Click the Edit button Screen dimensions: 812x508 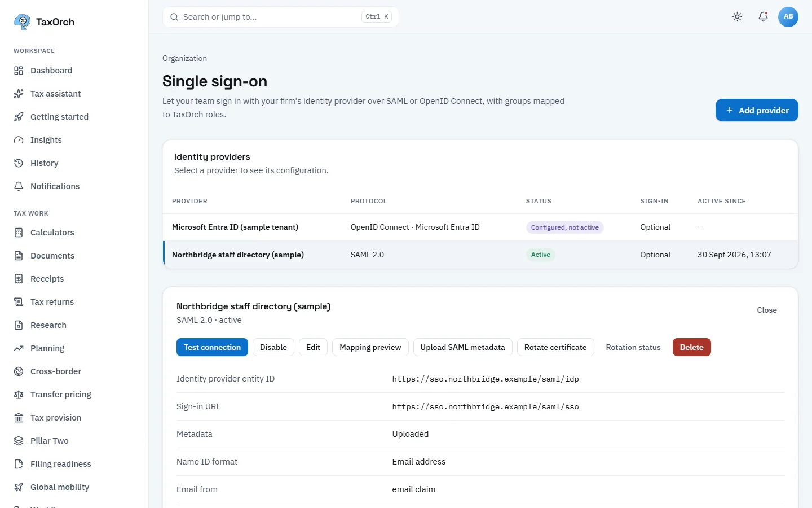tap(313, 347)
